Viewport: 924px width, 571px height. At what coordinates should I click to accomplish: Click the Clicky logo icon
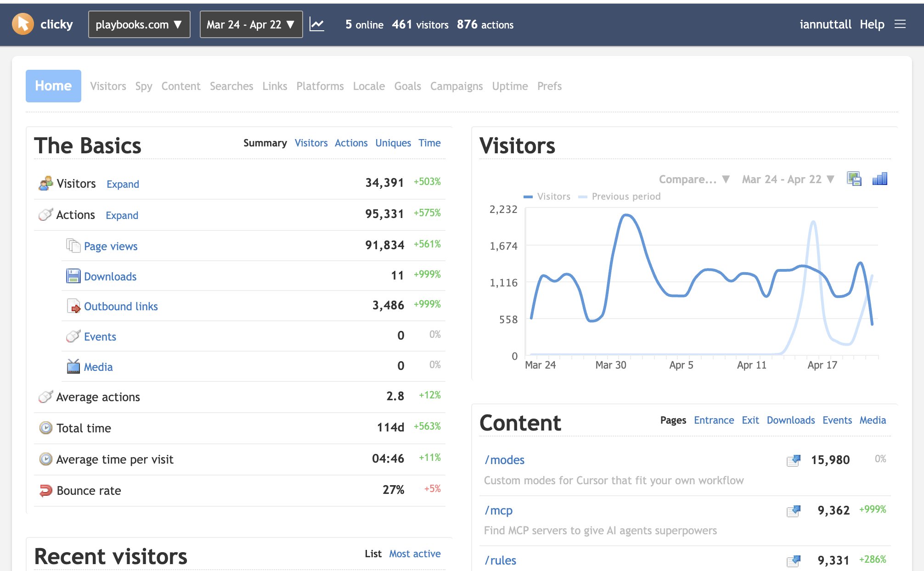[23, 24]
